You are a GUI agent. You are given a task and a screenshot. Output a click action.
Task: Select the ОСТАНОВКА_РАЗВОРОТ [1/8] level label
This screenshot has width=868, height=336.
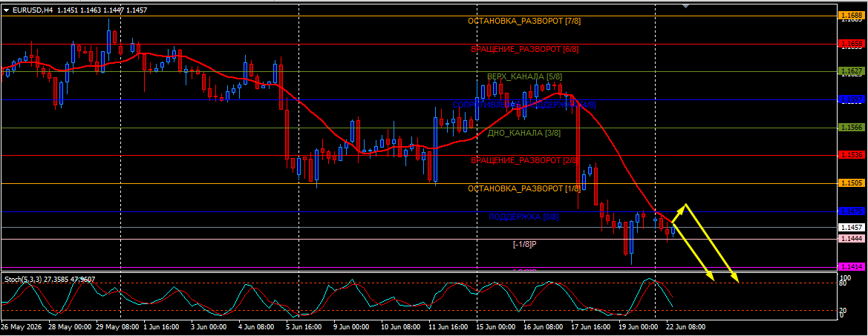524,189
